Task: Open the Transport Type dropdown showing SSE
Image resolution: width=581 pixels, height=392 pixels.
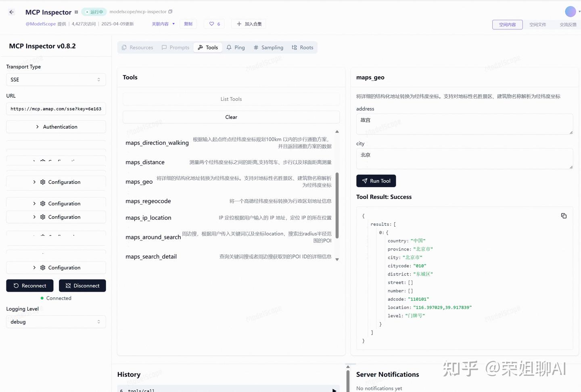Action: (x=56, y=79)
